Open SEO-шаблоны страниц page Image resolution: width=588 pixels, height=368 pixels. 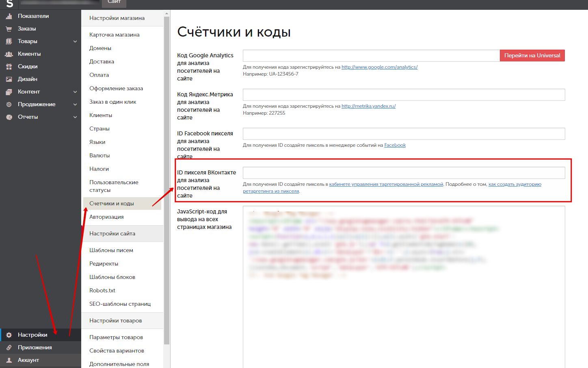pos(120,304)
